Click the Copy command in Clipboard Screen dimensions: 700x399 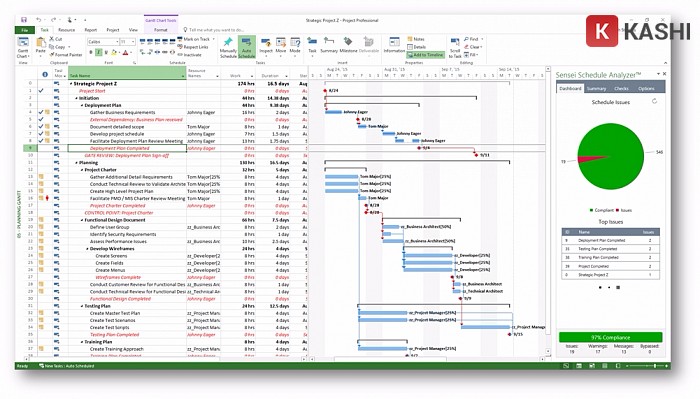click(x=58, y=47)
